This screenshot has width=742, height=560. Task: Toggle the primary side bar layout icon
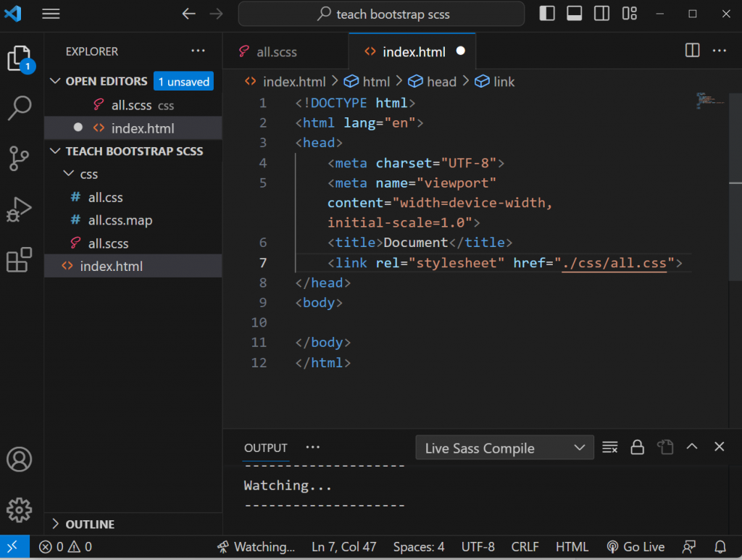tap(547, 13)
